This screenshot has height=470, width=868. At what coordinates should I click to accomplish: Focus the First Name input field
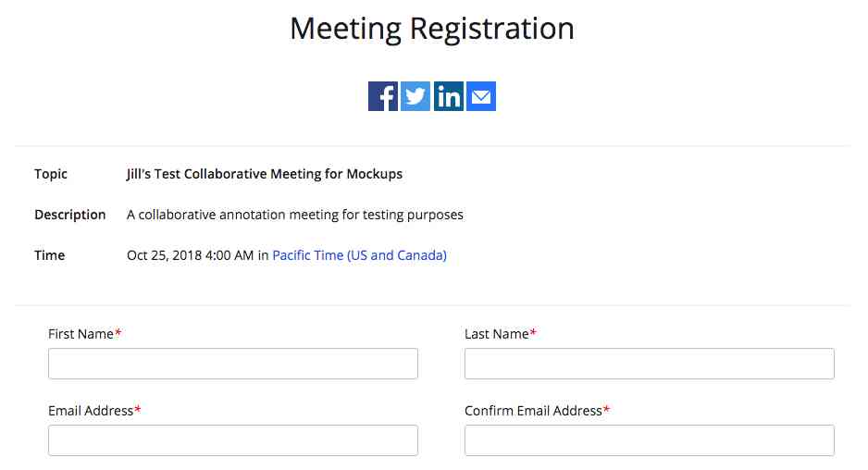(x=233, y=364)
